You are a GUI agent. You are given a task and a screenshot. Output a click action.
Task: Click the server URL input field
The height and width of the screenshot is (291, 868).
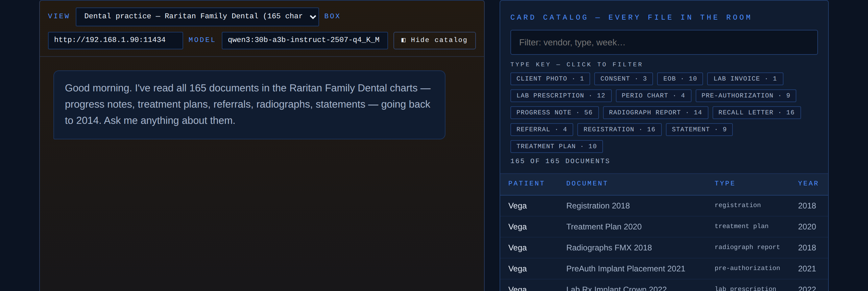pos(115,41)
